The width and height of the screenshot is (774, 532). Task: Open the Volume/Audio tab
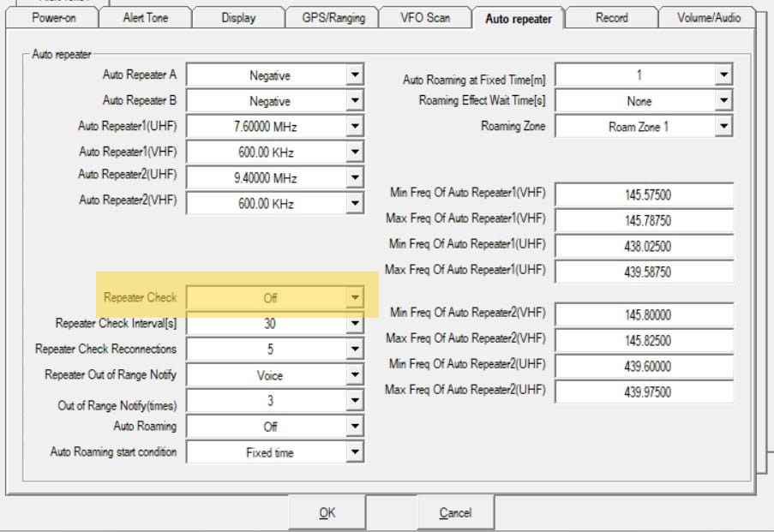pyautogui.click(x=708, y=18)
